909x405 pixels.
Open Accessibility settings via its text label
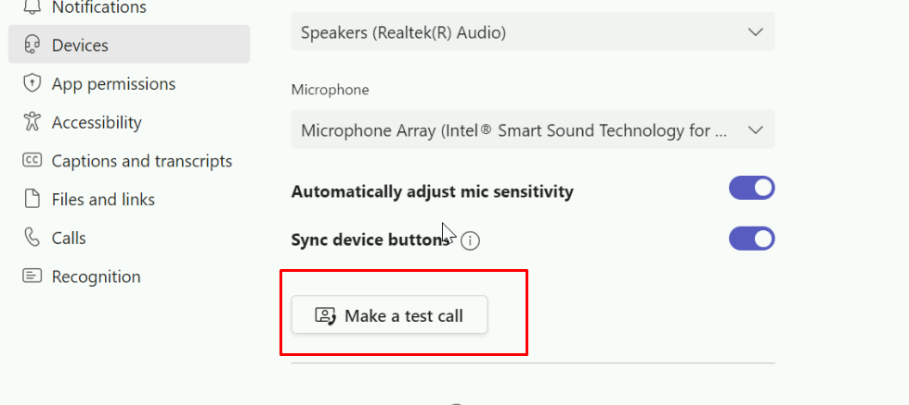pyautogui.click(x=96, y=122)
